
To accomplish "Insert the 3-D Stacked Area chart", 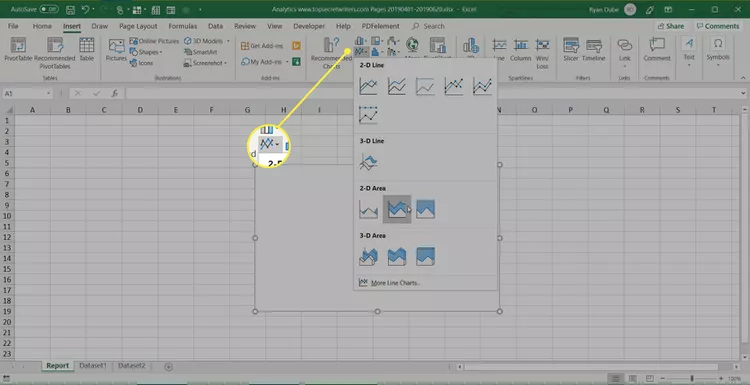I will [x=397, y=256].
